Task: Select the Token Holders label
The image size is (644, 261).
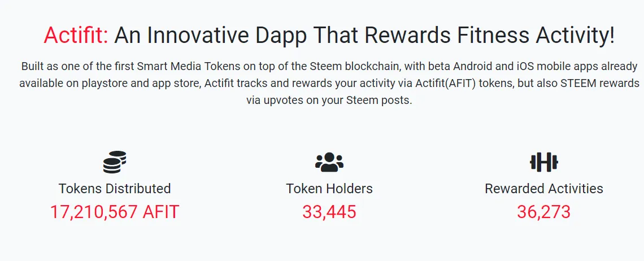Action: tap(329, 189)
